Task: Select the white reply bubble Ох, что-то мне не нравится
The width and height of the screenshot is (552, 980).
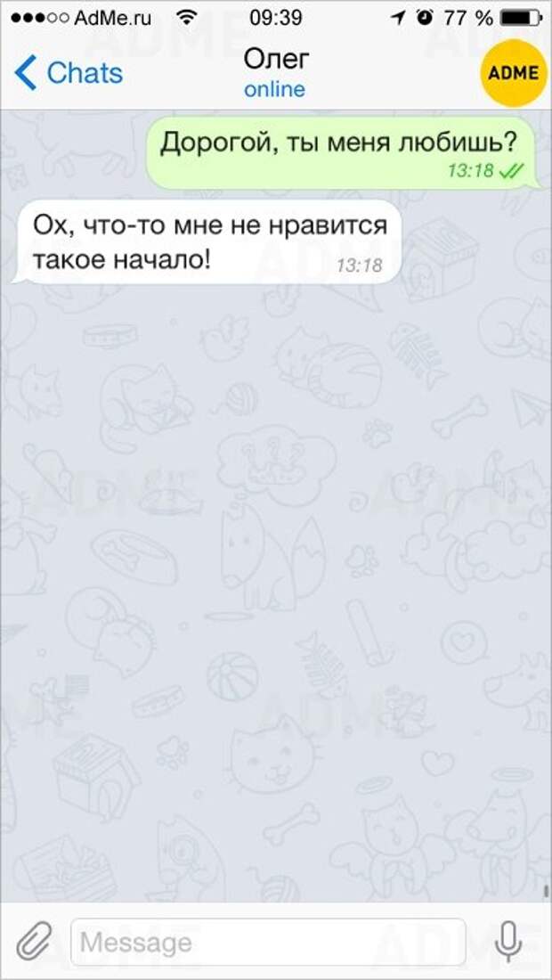Action: 206,241
